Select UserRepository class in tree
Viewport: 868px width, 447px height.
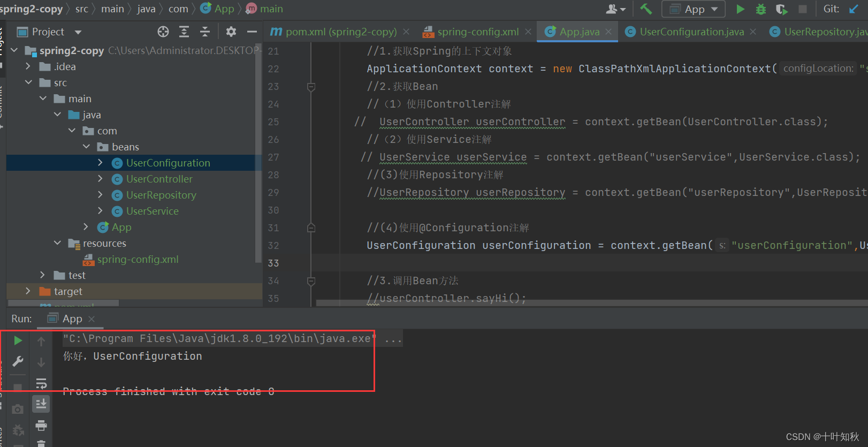click(x=161, y=195)
